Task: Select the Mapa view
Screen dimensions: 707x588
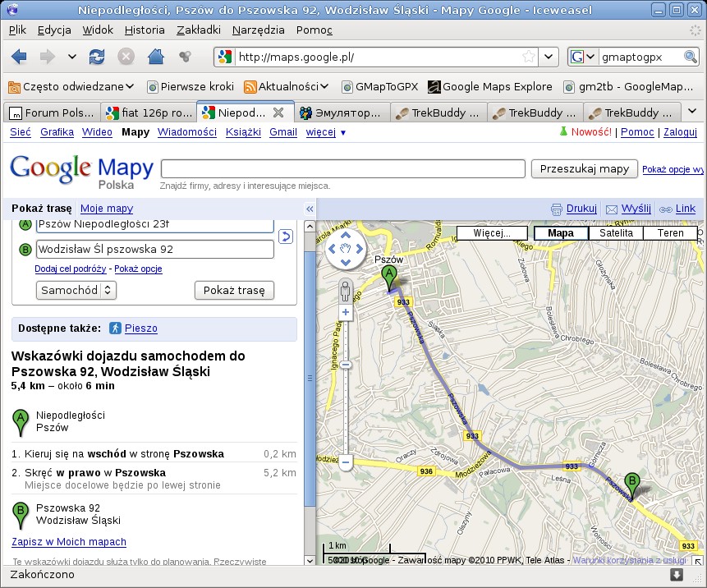Action: coord(561,233)
